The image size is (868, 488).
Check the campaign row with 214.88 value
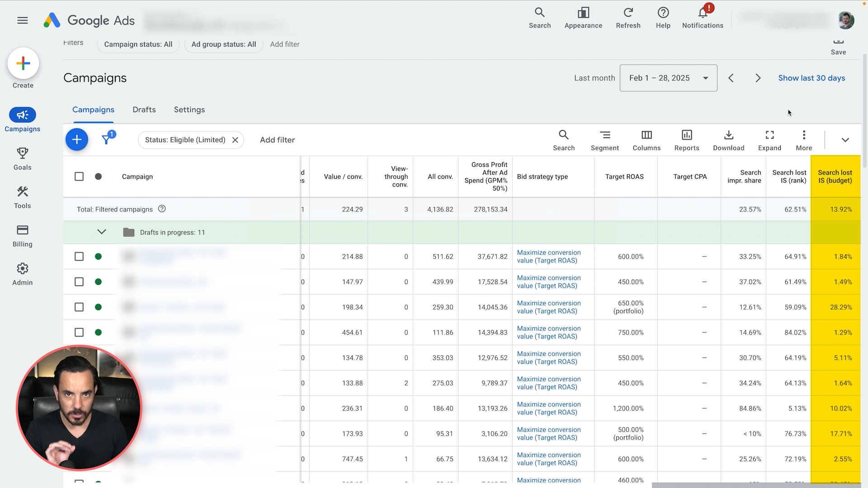pyautogui.click(x=79, y=257)
